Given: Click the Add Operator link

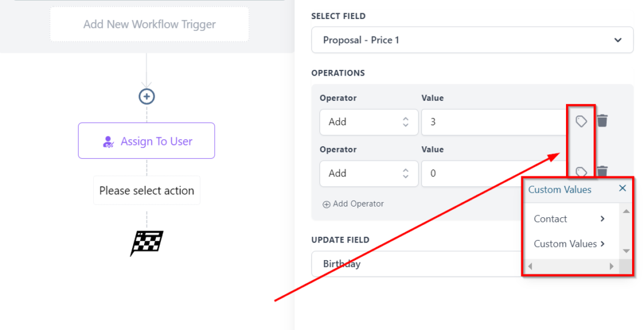Looking at the screenshot, I should (353, 204).
